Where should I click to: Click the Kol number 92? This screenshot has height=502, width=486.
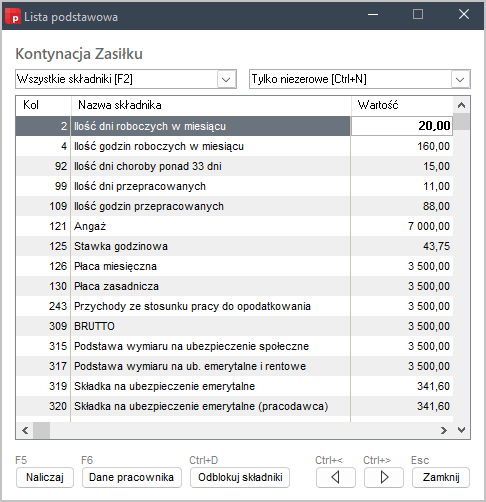61,166
